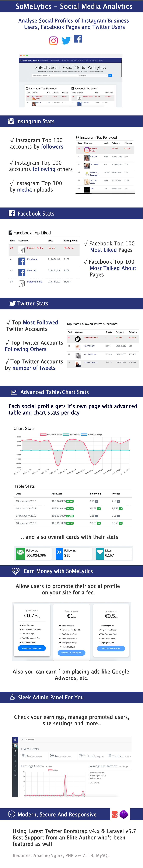Click the Twitter bird in the Twitter Stats header
The image size is (143, 868).
point(13,304)
